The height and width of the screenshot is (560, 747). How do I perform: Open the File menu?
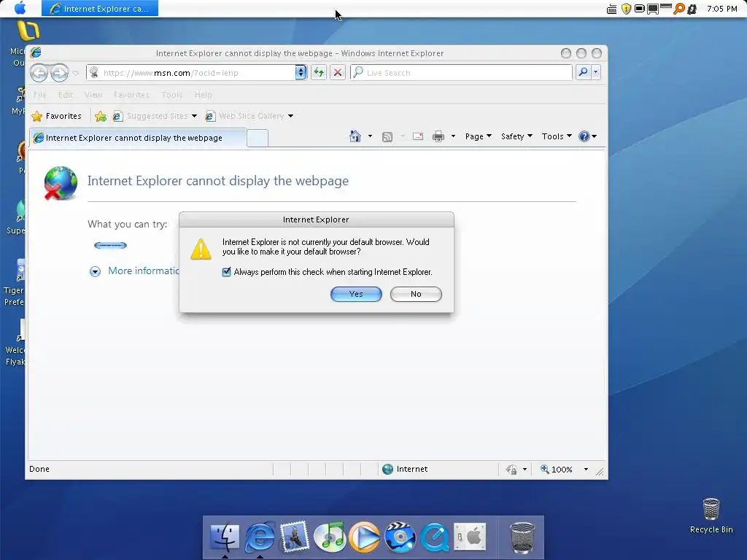40,95
